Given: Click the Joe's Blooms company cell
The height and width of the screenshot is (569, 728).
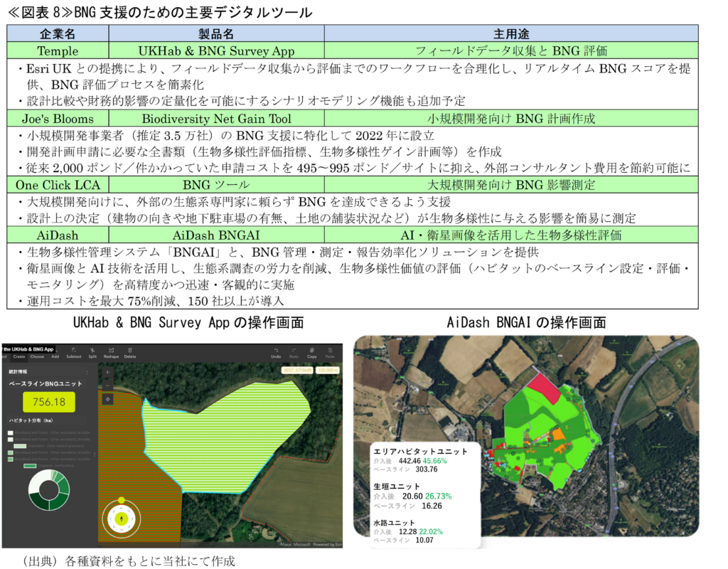Looking at the screenshot, I should tap(58, 119).
